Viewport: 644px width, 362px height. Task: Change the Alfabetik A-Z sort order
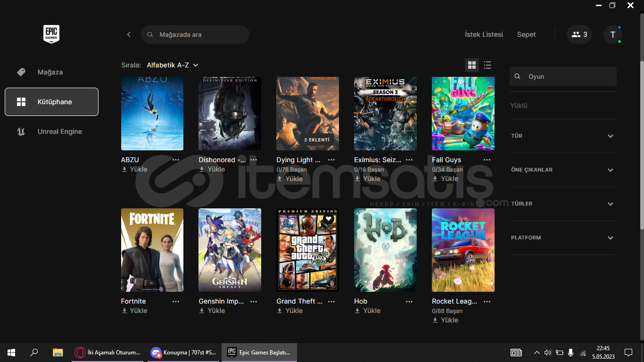[173, 65]
